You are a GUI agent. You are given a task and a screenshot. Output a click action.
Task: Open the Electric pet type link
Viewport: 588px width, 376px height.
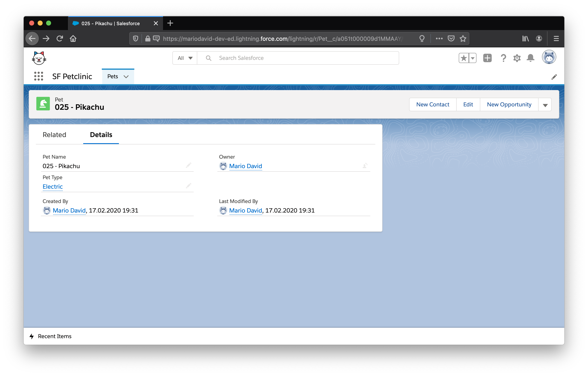click(53, 187)
